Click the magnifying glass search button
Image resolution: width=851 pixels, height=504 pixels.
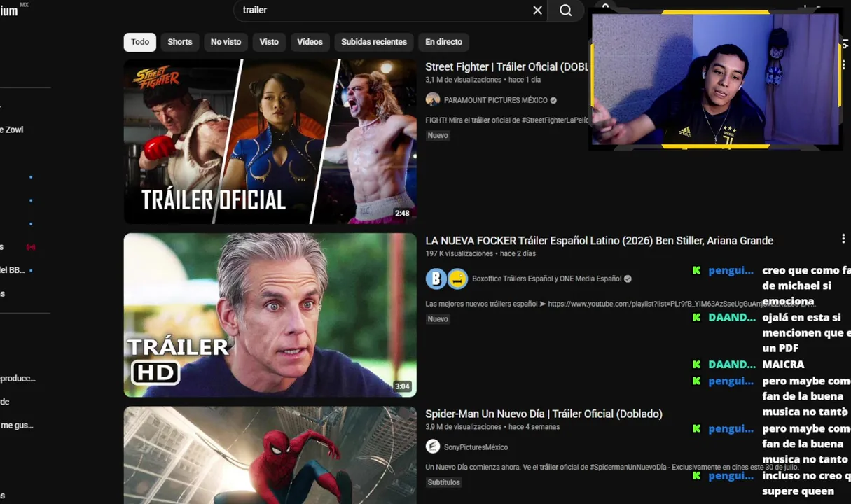566,10
